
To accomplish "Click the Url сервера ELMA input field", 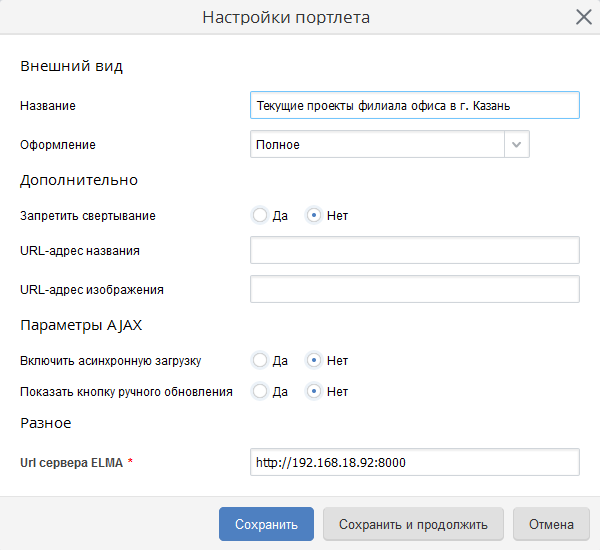I will pos(414,462).
